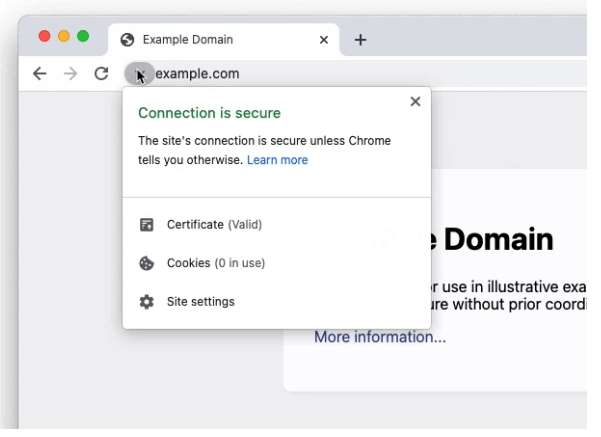Viewport: 601px width, 437px height.
Task: Choose Site settings text in popup
Action: [x=201, y=301]
